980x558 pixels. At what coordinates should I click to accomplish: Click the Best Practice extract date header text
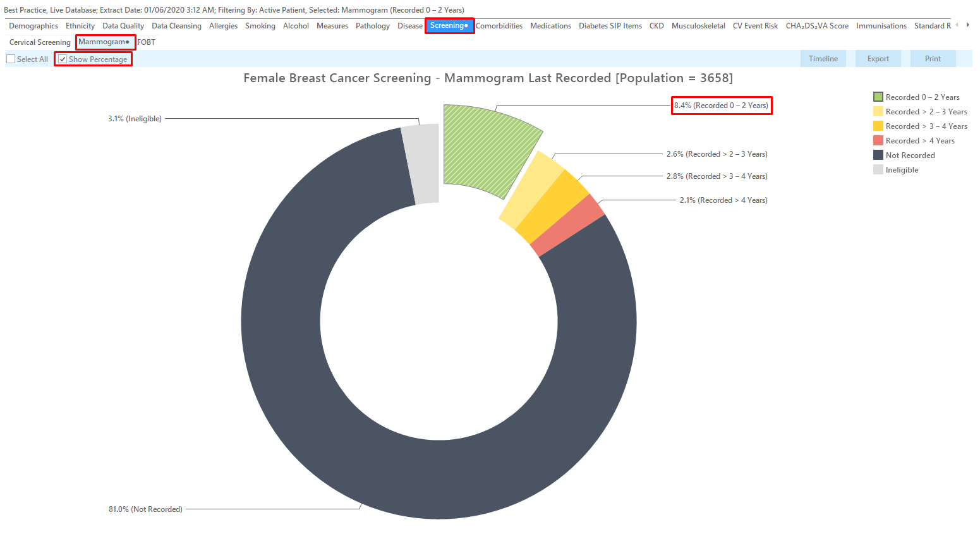[234, 10]
